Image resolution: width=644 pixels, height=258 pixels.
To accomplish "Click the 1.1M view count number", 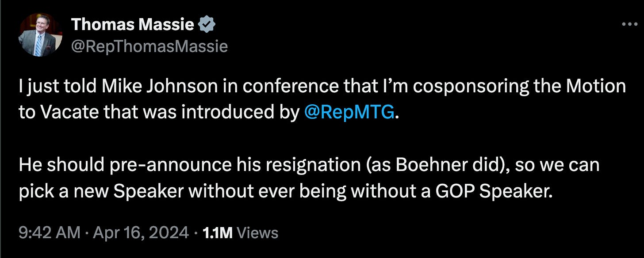I will coord(217,233).
